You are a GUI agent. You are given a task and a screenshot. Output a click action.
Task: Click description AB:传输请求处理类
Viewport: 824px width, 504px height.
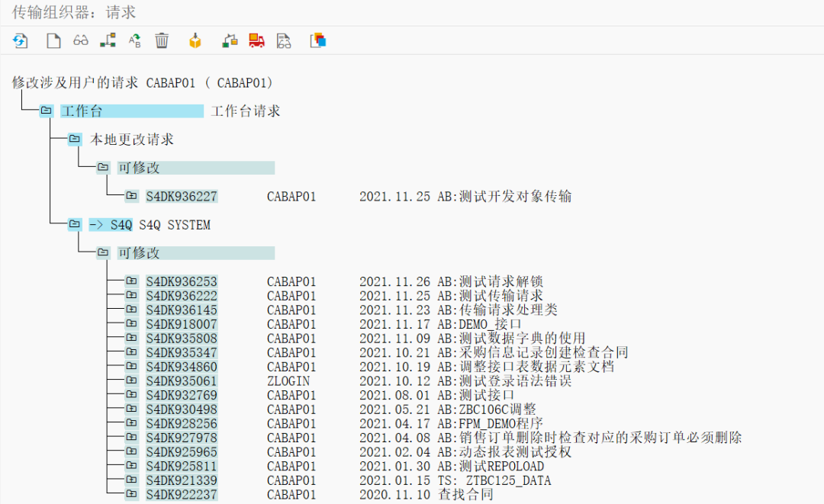497,310
